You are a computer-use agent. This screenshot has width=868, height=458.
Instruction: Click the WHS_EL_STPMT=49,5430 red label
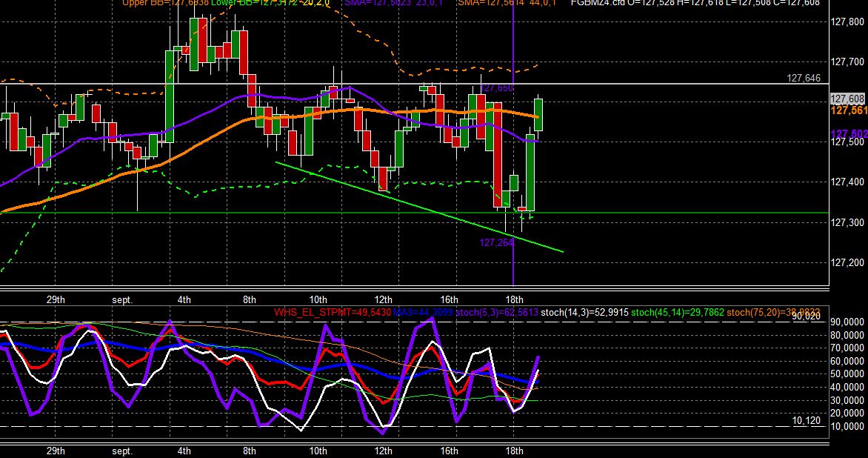pos(333,312)
